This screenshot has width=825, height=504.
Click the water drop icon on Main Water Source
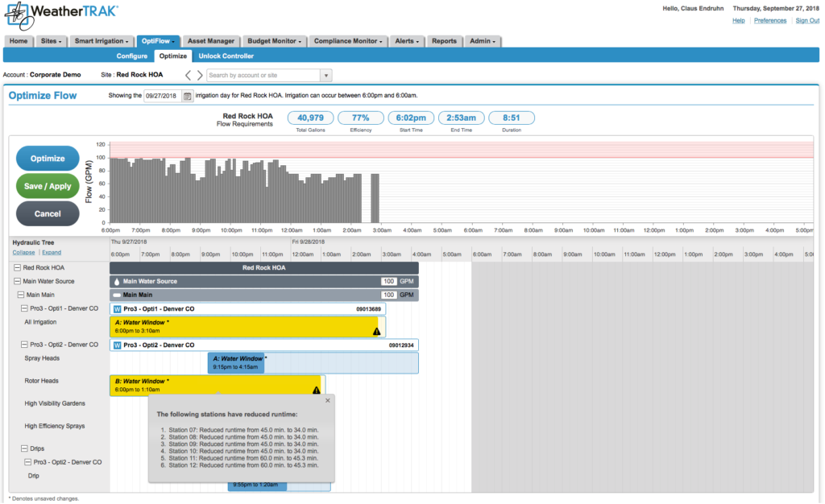tap(117, 282)
